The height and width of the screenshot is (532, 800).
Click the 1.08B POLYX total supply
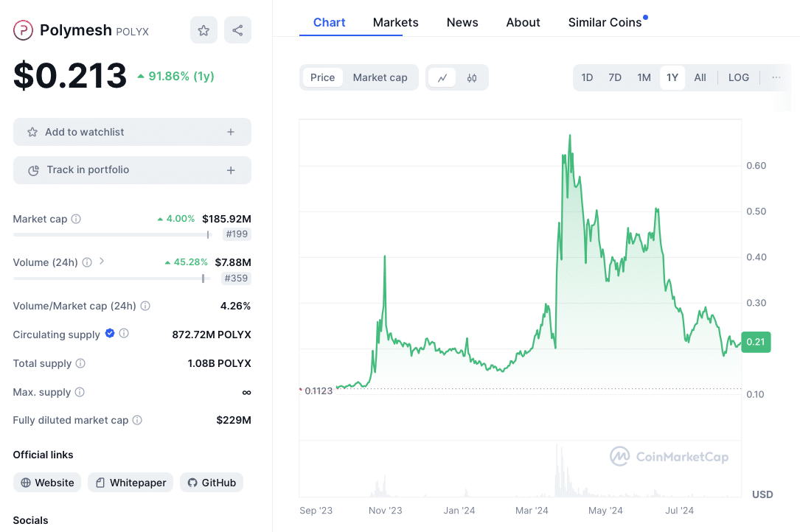[x=220, y=363]
